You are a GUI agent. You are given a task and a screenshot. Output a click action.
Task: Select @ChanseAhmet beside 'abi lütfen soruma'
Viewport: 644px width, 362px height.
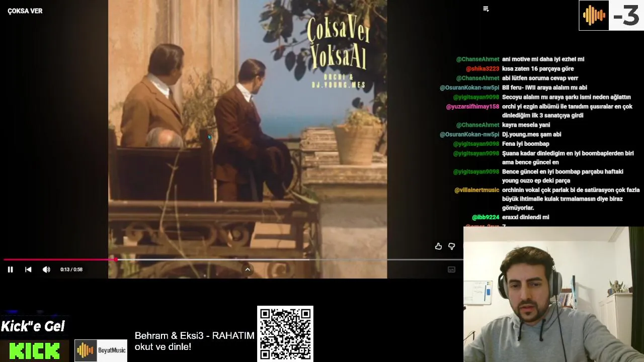pyautogui.click(x=478, y=78)
